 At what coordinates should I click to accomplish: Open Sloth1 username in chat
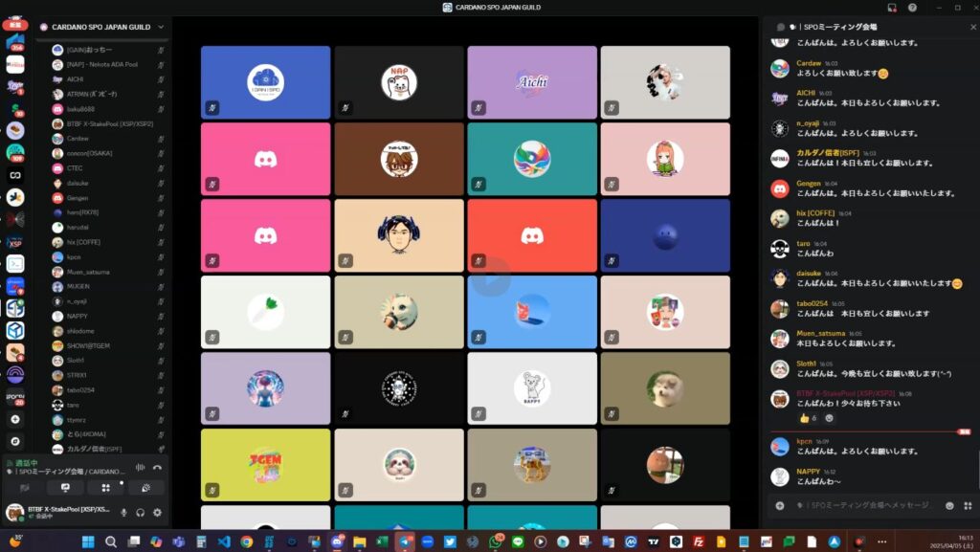[x=806, y=364]
